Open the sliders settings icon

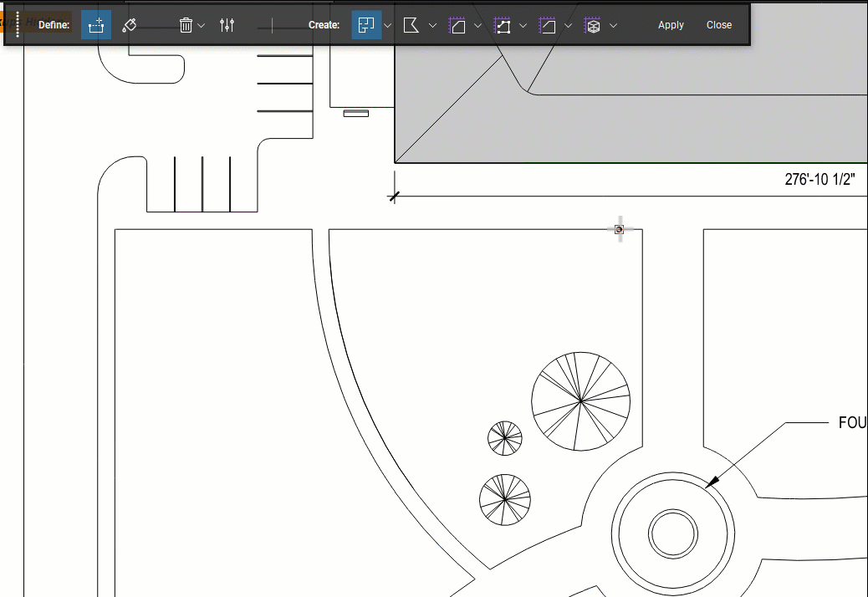point(227,25)
